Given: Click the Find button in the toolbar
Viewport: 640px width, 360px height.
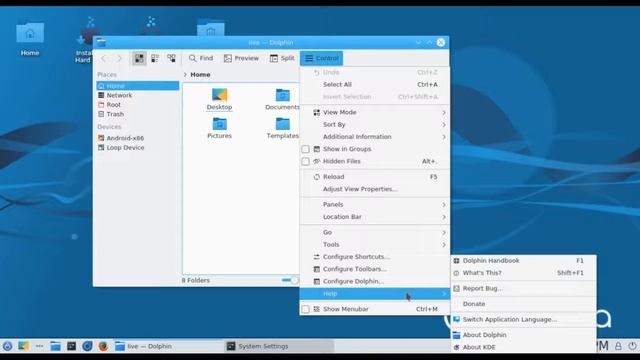Looking at the screenshot, I should pyautogui.click(x=201, y=58).
